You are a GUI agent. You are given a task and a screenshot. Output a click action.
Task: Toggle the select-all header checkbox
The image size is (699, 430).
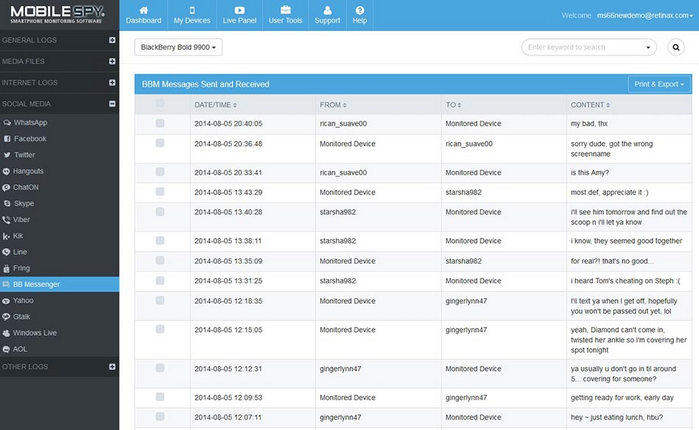point(160,104)
